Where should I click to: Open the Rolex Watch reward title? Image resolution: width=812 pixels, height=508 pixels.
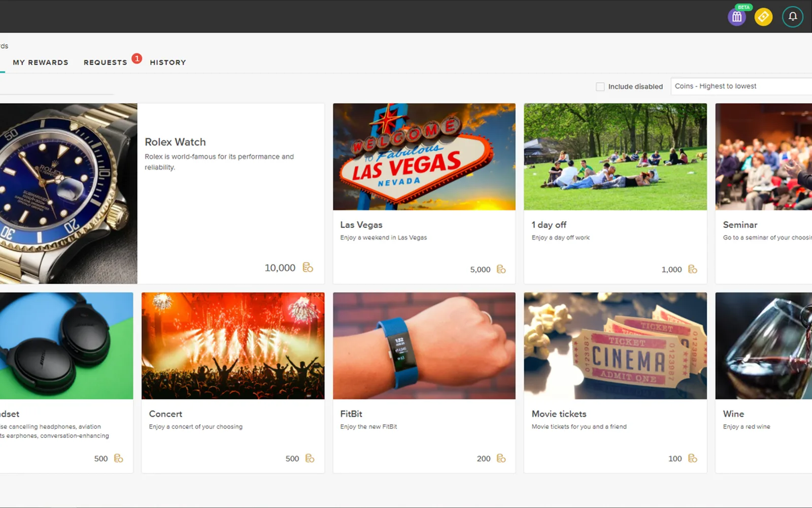175,142
